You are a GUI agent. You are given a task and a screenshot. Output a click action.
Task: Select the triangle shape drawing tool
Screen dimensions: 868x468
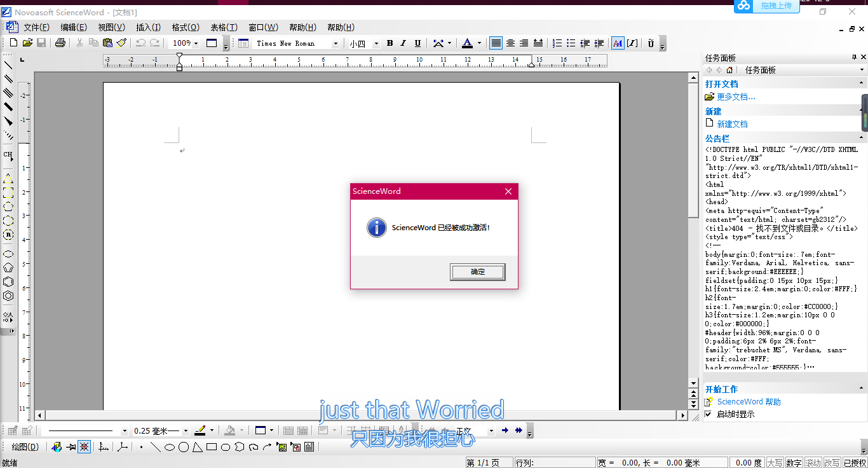198,447
